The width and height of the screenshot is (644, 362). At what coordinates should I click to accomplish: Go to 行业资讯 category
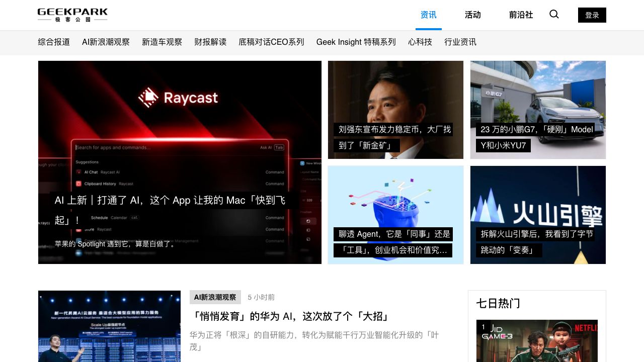coord(460,42)
